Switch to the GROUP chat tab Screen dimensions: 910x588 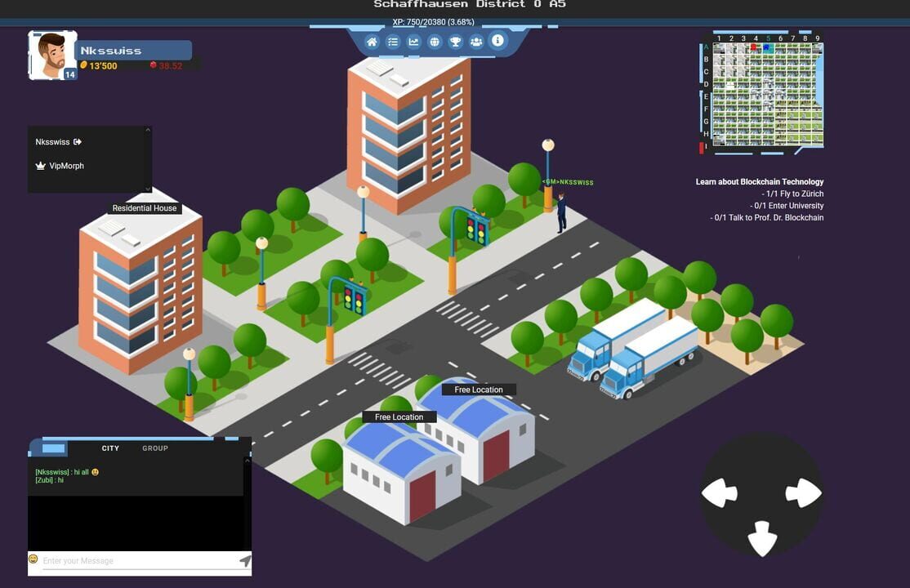point(154,448)
